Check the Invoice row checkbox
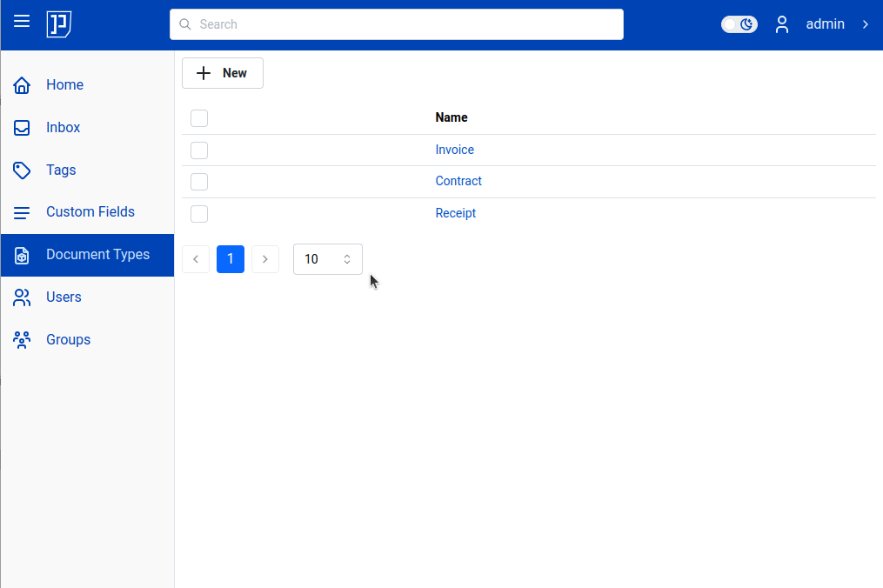Screen dimensions: 883x588 pyautogui.click(x=199, y=150)
